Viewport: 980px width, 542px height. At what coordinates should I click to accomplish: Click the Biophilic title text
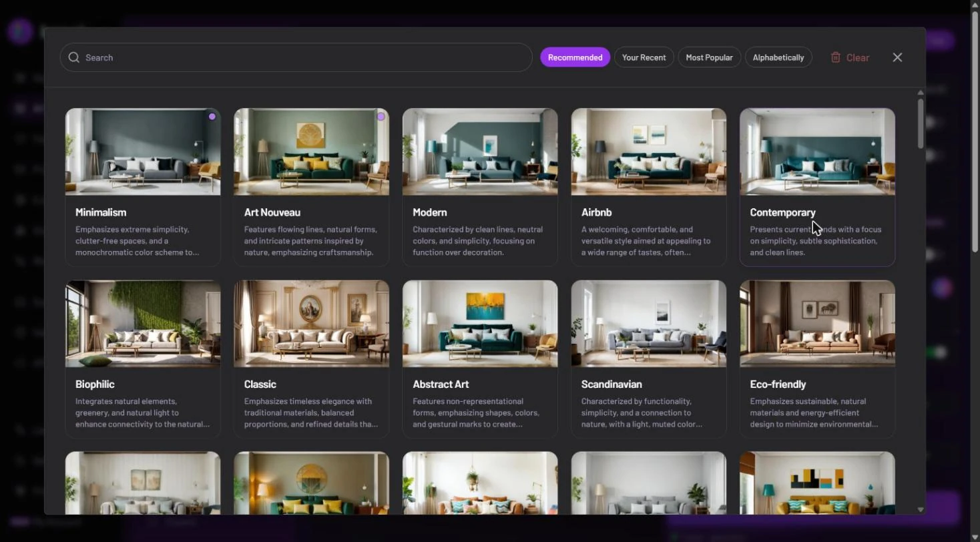pyautogui.click(x=95, y=384)
